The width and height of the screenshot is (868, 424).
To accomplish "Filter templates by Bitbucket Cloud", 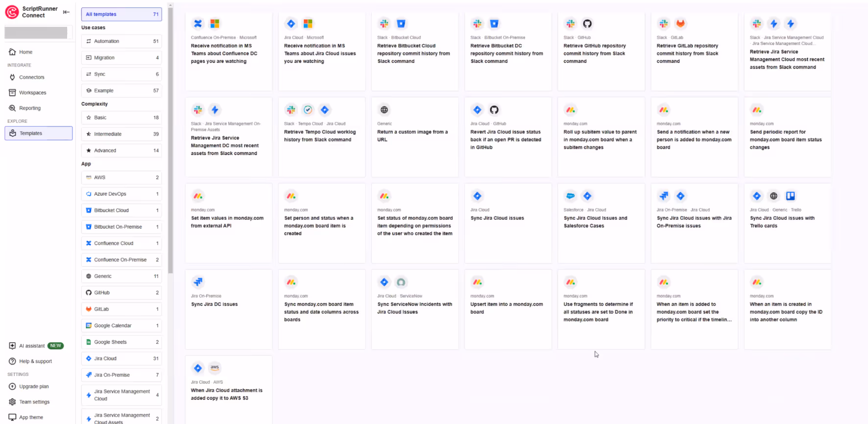I will tap(121, 211).
